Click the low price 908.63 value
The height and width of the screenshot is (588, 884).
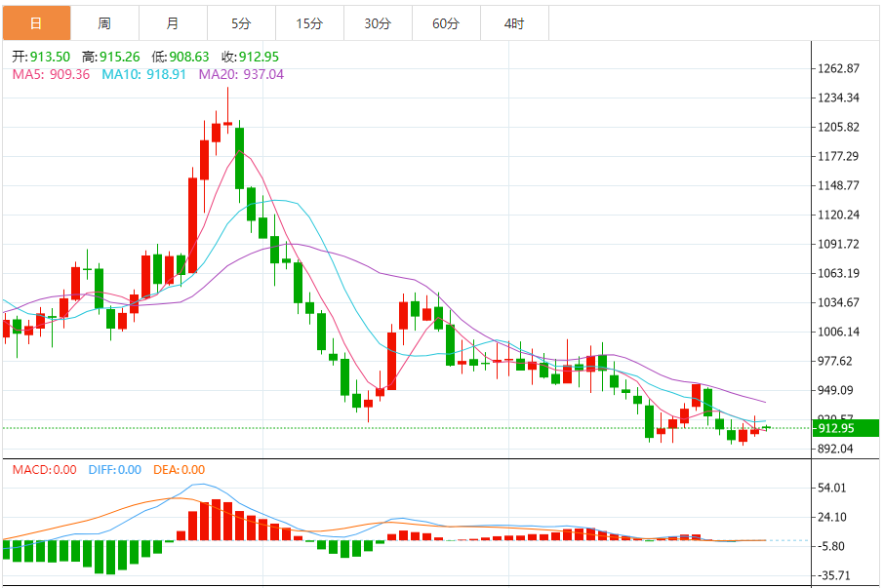189,57
